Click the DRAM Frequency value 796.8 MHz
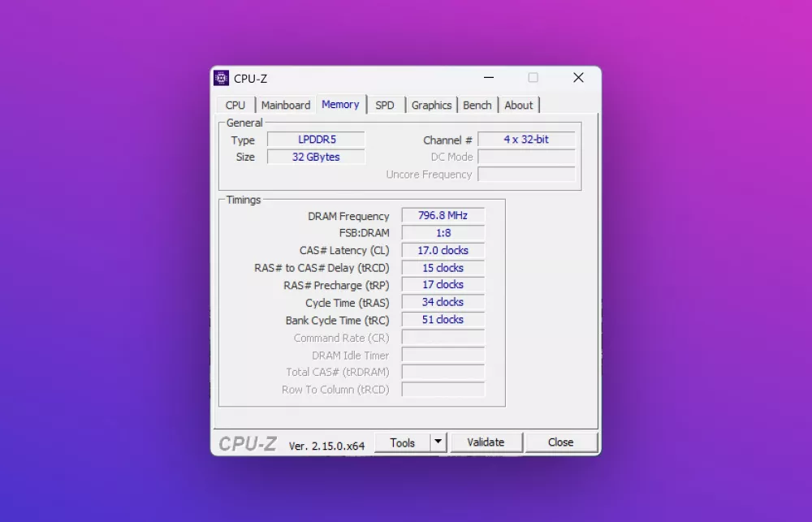 tap(443, 215)
